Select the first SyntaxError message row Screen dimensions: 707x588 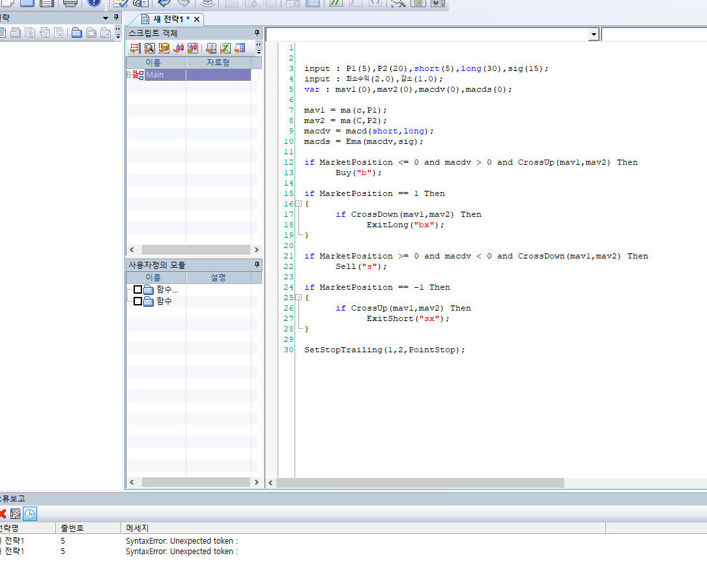[x=182, y=540]
